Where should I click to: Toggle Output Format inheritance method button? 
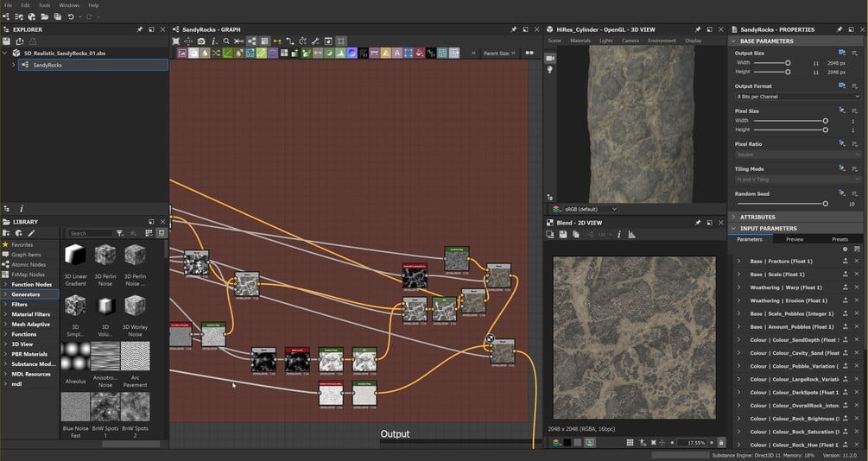coord(842,86)
